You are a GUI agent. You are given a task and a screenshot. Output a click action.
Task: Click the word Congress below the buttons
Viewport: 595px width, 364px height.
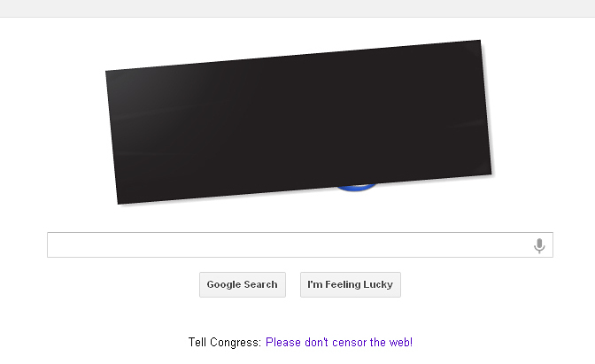point(236,343)
